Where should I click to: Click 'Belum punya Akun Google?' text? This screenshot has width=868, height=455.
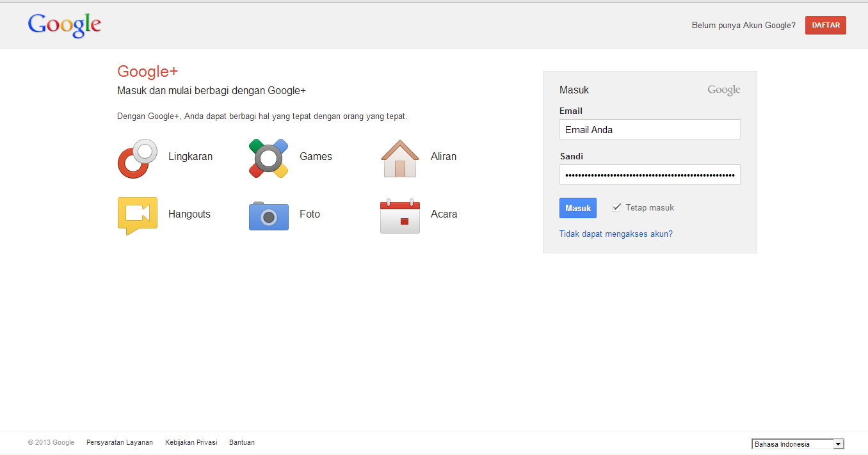tap(744, 26)
